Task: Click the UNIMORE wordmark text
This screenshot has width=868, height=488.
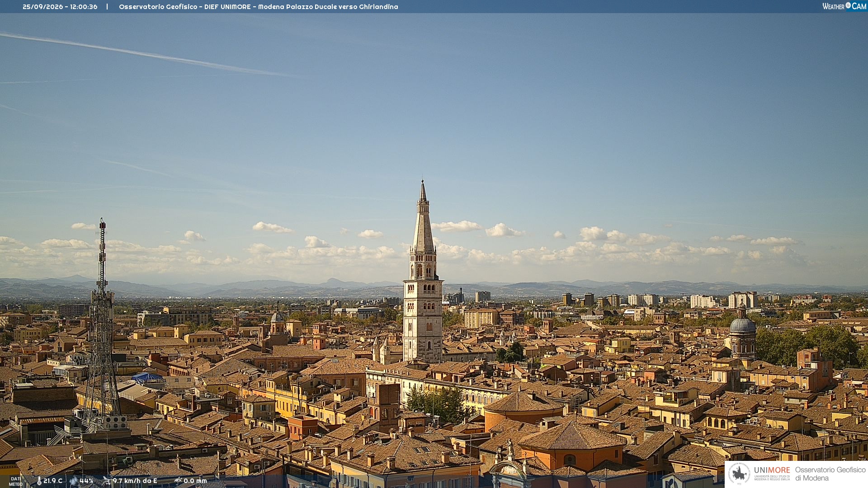Action: coord(772,470)
